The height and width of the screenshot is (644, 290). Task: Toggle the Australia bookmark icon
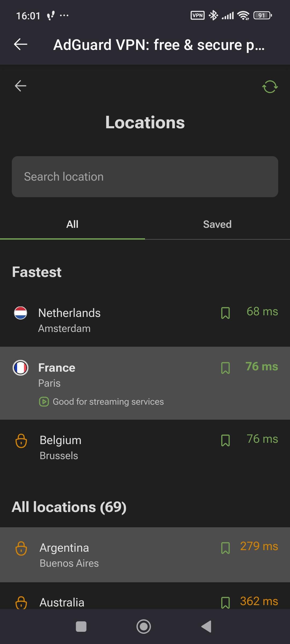click(225, 602)
